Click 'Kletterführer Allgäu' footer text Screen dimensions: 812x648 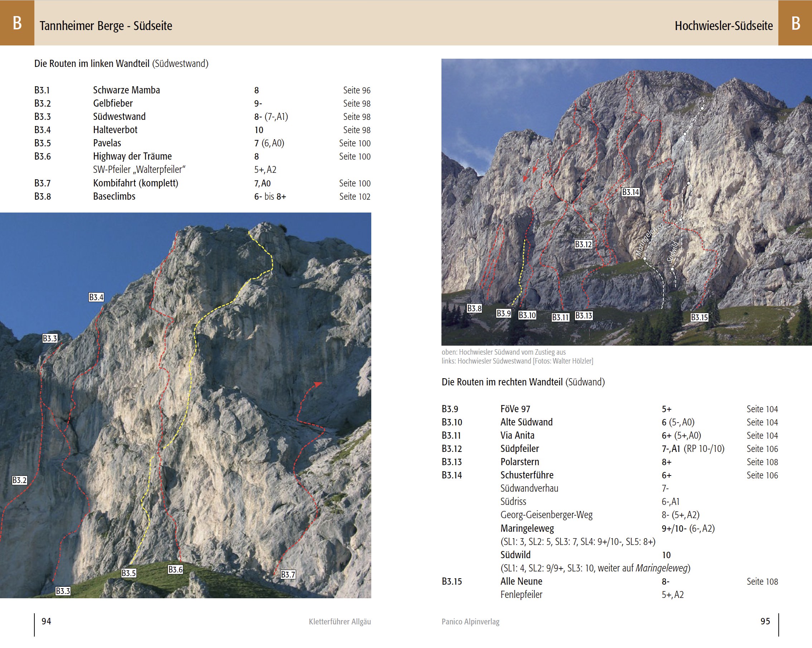pyautogui.click(x=340, y=622)
